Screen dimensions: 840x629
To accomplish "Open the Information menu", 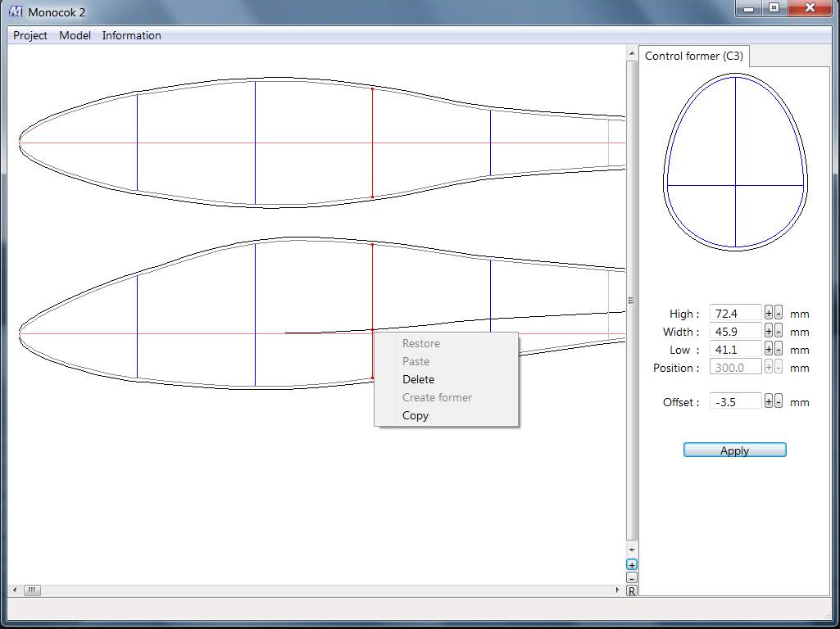I will [x=131, y=35].
